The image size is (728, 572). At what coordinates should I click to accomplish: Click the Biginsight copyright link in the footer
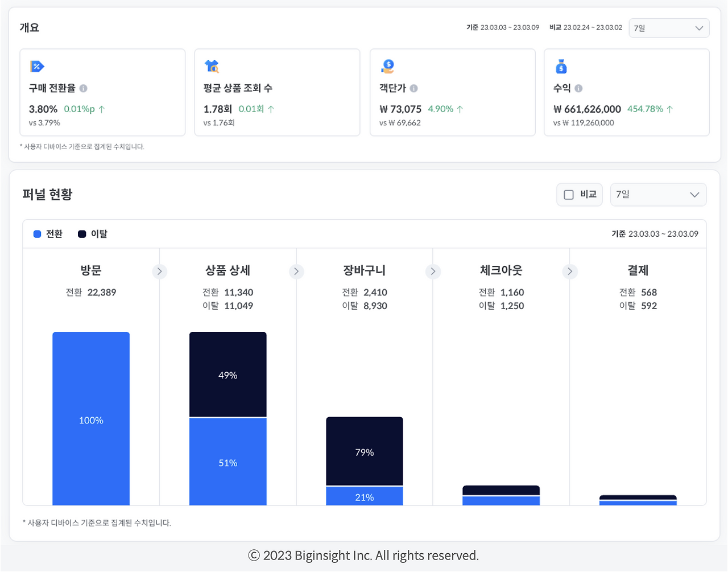click(x=364, y=555)
